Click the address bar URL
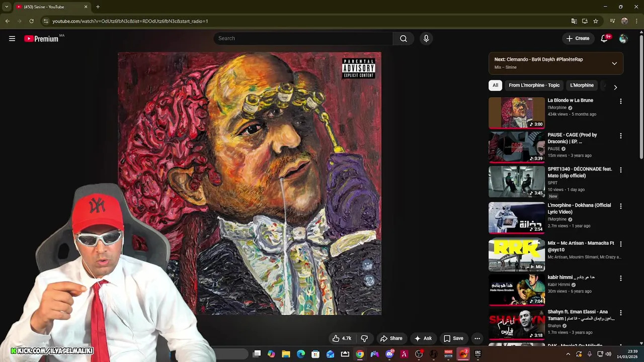The width and height of the screenshot is (644, 362). [x=130, y=21]
